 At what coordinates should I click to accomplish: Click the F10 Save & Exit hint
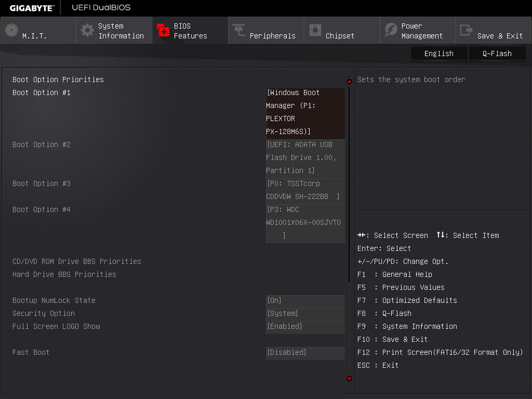point(393,339)
